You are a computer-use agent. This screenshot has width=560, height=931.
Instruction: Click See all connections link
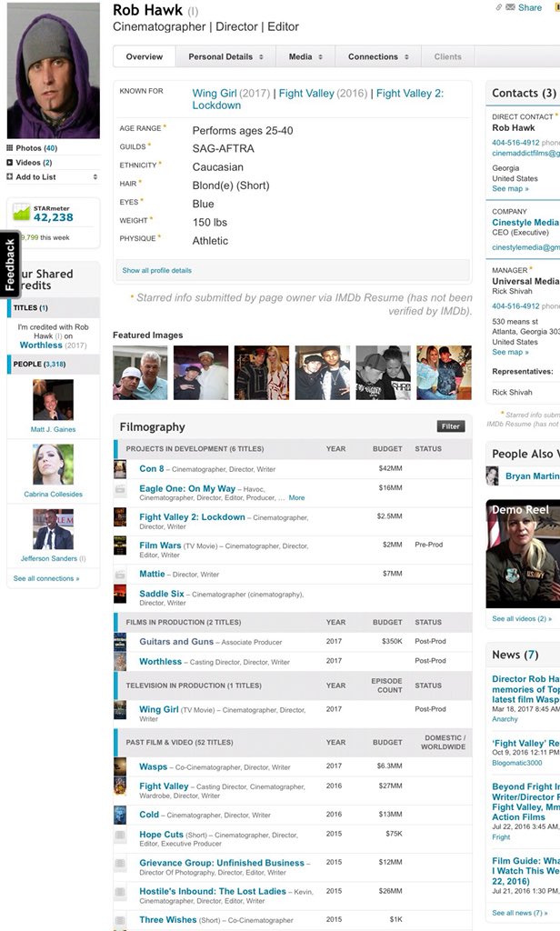[46, 578]
